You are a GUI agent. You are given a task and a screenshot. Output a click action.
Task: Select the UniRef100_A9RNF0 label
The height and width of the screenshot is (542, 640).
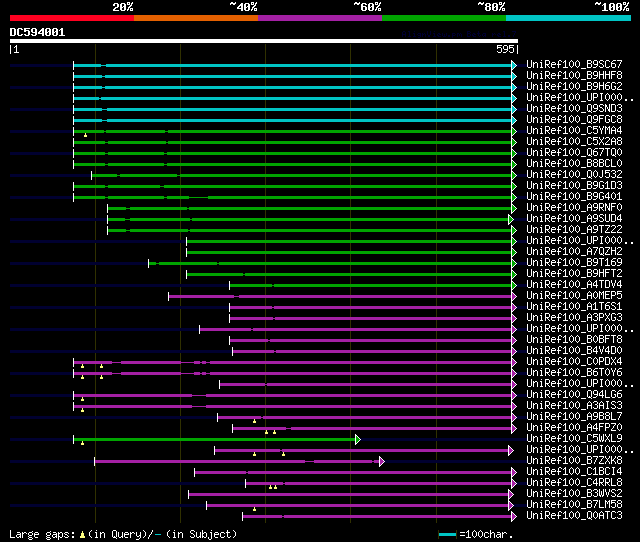(574, 208)
